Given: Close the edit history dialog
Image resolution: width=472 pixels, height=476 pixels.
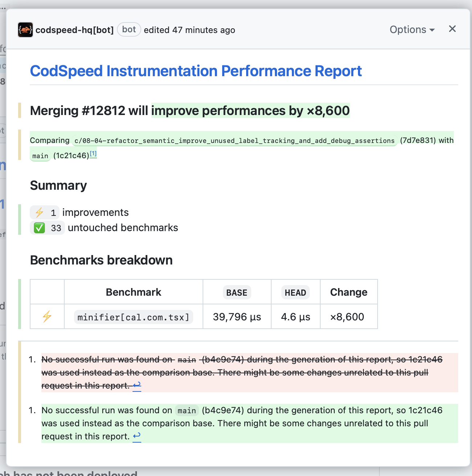Looking at the screenshot, I should pos(452,29).
